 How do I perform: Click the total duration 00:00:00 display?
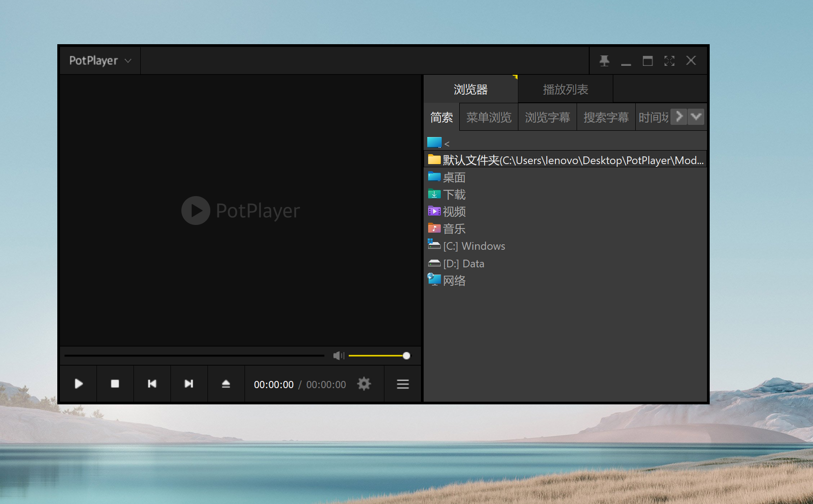pos(326,385)
